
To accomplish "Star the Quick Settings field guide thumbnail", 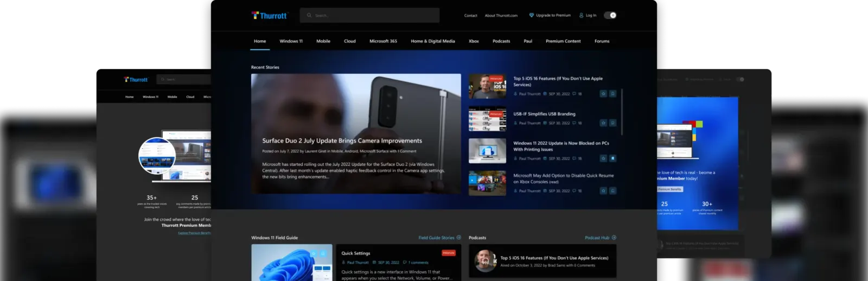I will [313, 253].
